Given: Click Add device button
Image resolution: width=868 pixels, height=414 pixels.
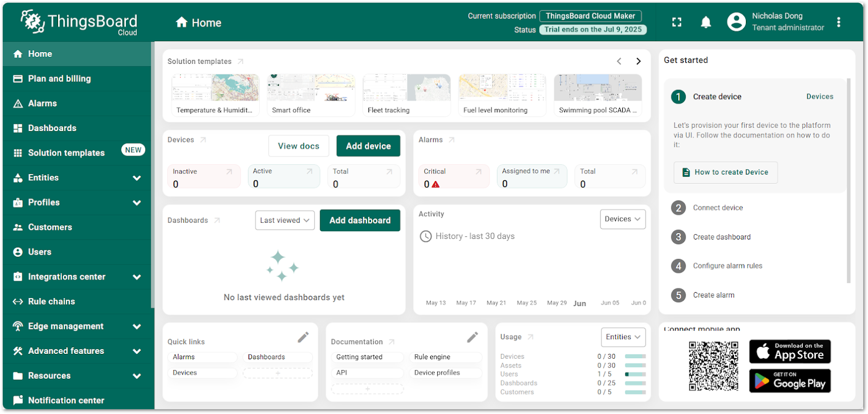Looking at the screenshot, I should 368,146.
